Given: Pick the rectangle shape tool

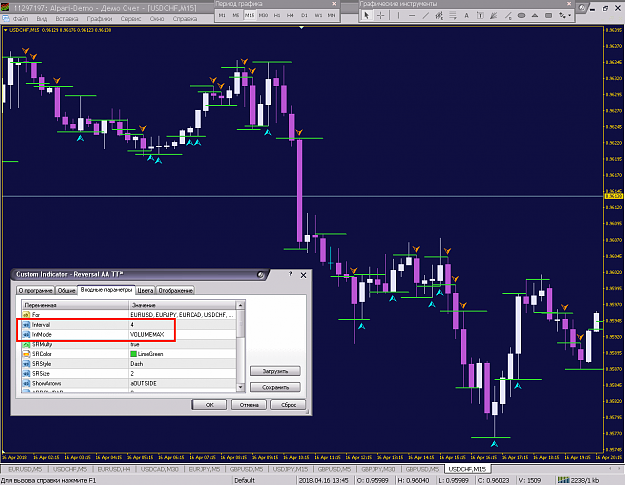Looking at the screenshot, I should pos(548,16).
